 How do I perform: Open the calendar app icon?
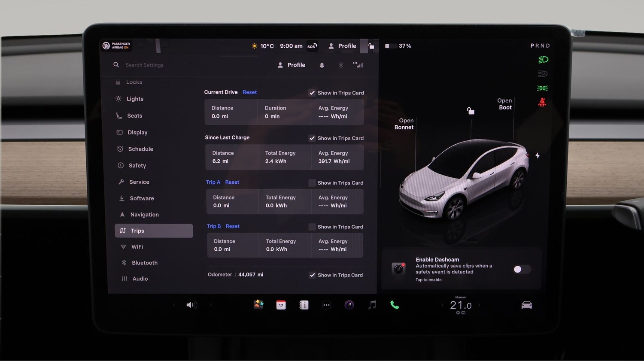[x=281, y=305]
